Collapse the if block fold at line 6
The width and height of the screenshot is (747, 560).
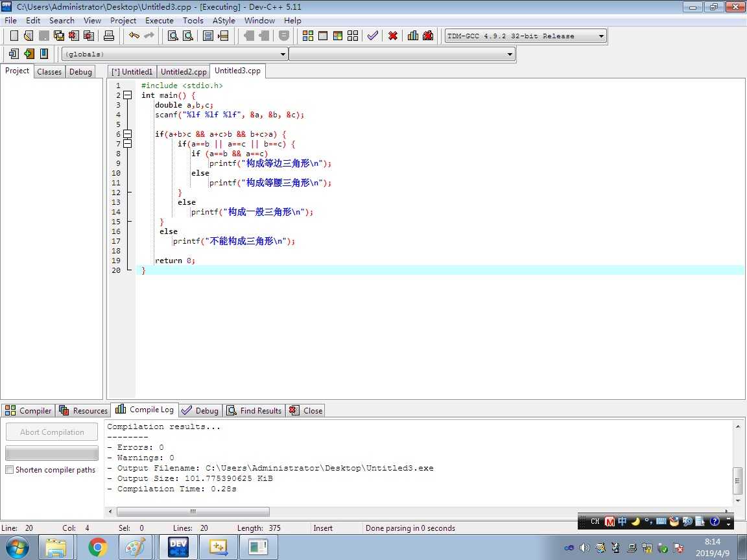(127, 134)
